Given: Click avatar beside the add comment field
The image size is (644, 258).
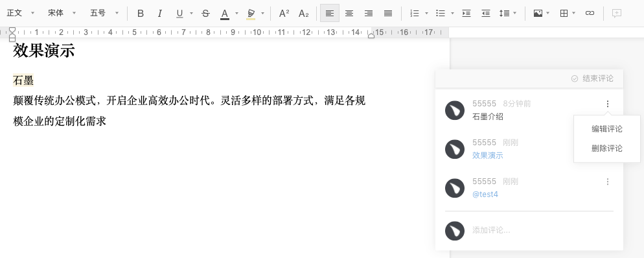Looking at the screenshot, I should click(x=455, y=231).
